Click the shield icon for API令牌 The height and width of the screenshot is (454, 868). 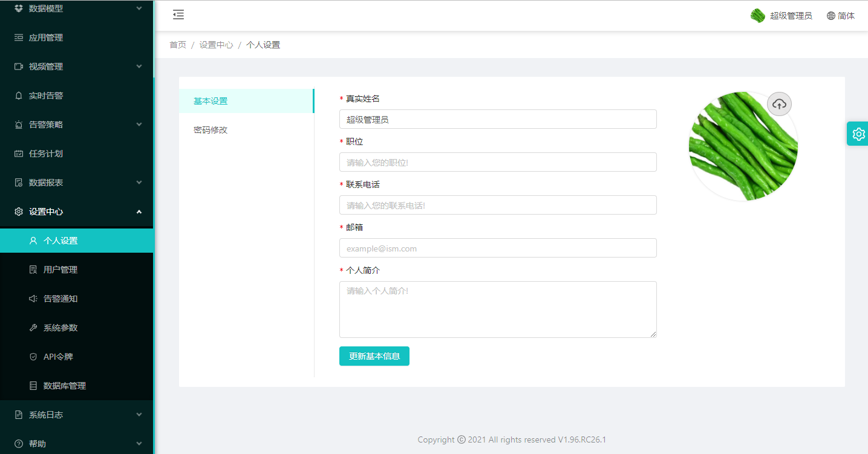33,357
